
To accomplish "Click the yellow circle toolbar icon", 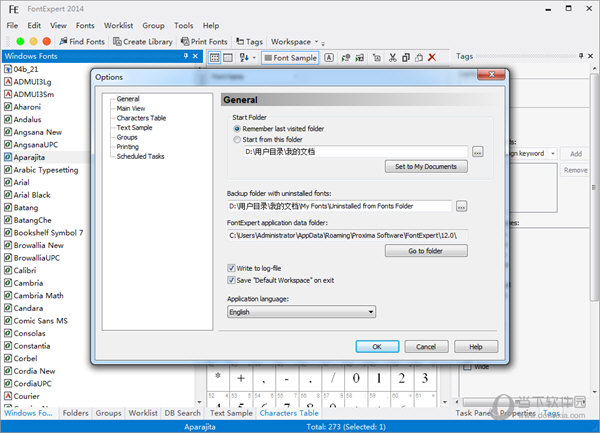I will tap(34, 41).
